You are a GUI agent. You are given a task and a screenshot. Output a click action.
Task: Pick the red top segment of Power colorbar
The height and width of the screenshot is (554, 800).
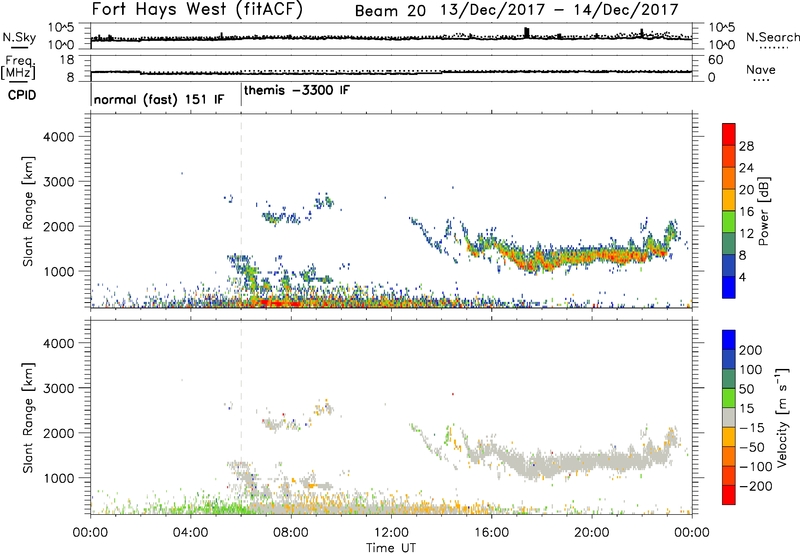click(729, 134)
